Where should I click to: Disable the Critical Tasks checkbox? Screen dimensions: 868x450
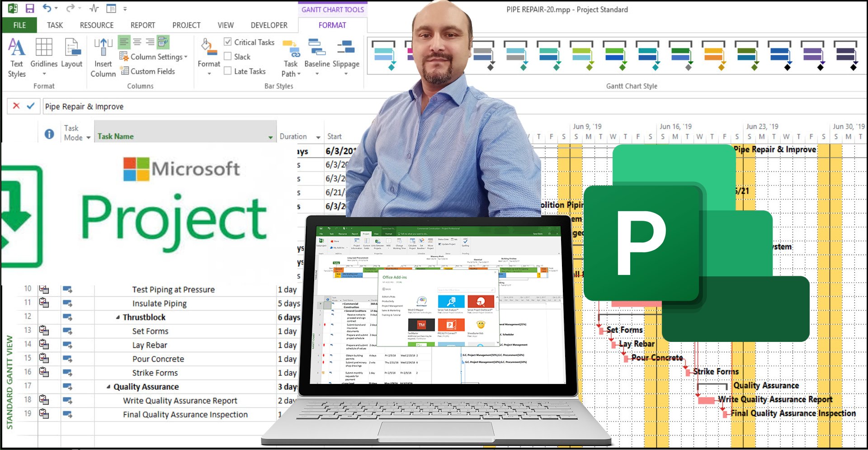tap(228, 42)
